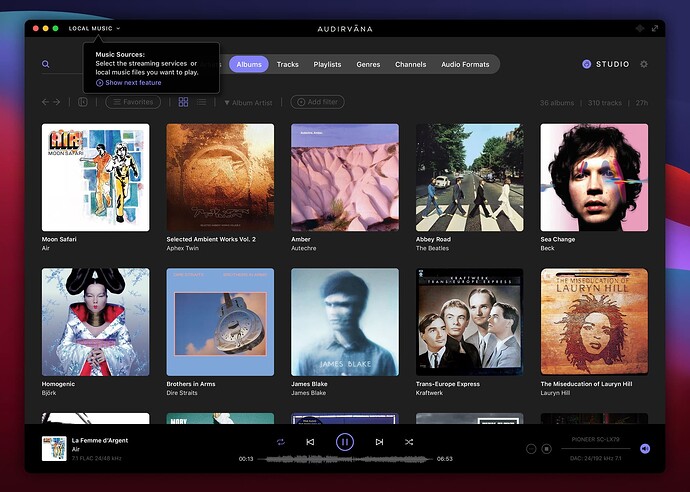Open the James Blake album cover

[x=345, y=322]
